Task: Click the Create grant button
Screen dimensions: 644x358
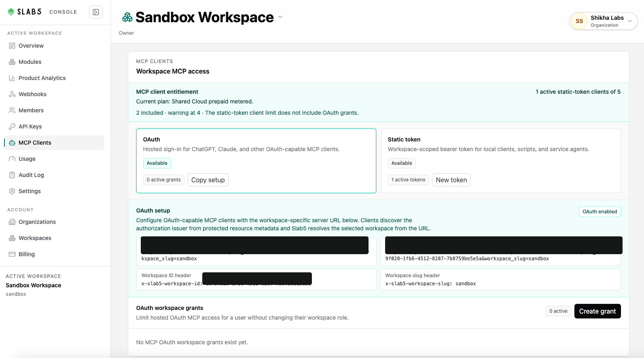Action: coord(597,311)
